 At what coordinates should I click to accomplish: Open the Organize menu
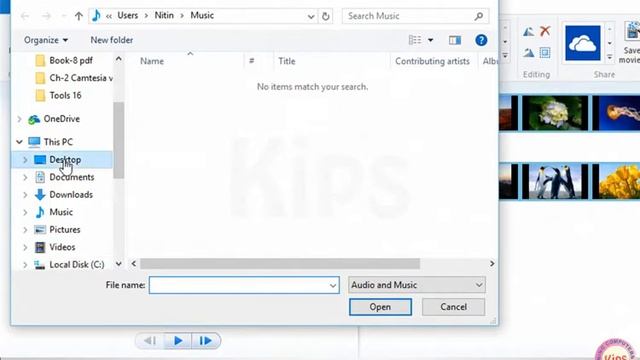(46, 40)
